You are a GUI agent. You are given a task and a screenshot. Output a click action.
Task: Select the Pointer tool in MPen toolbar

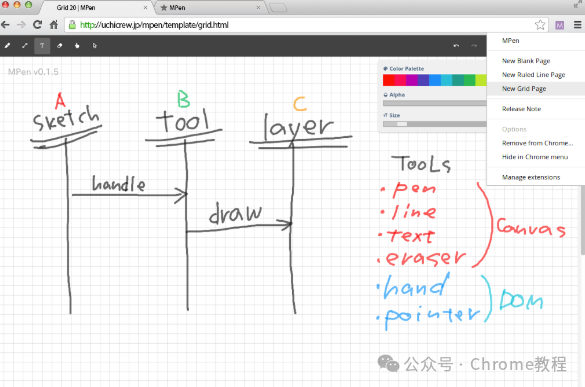(x=94, y=46)
